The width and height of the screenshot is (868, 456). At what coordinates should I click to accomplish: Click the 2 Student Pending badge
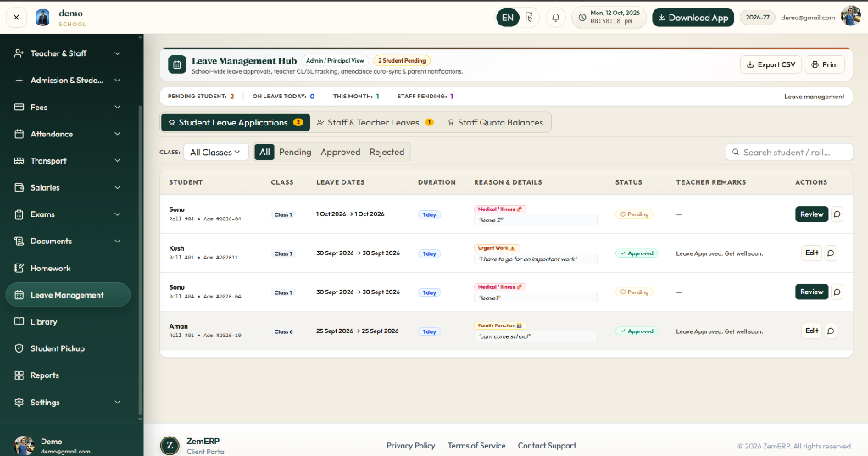coord(402,61)
